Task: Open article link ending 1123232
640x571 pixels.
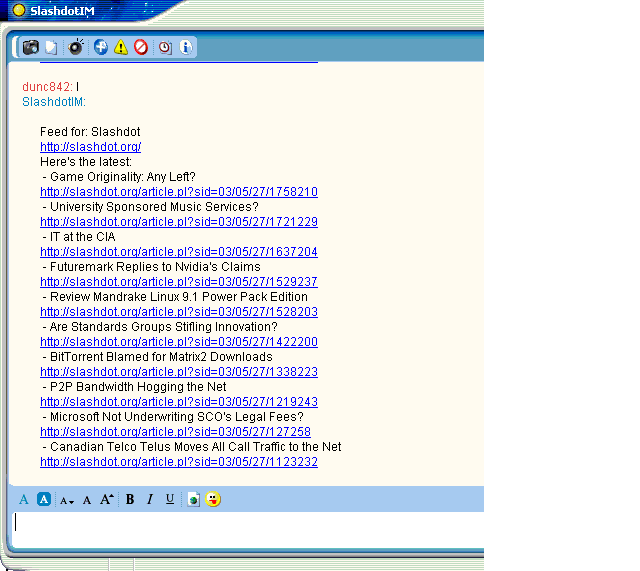Action: (x=179, y=462)
